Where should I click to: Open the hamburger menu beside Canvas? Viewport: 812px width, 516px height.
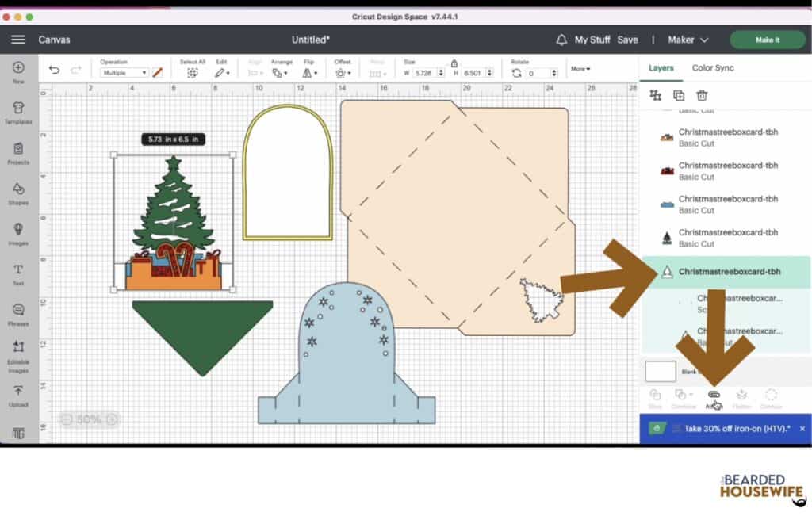point(17,39)
